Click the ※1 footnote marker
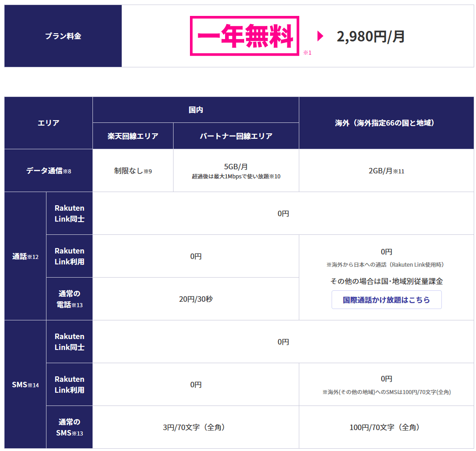The image size is (476, 451). point(307,53)
